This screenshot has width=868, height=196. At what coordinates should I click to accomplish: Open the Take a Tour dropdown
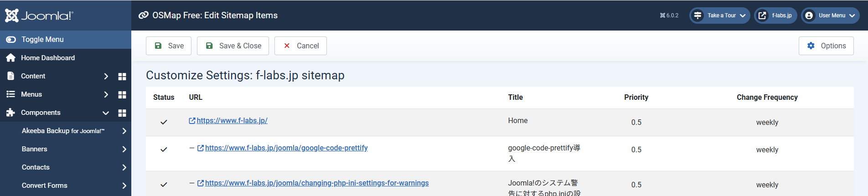point(719,15)
